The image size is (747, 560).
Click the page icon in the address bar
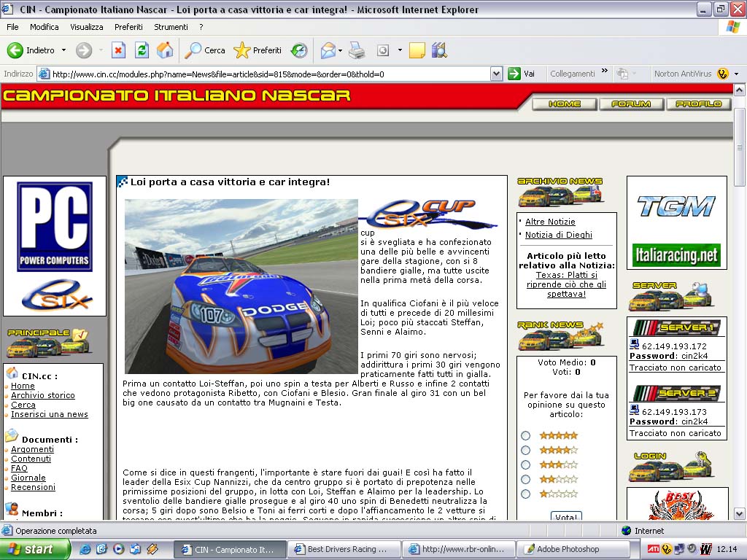[x=44, y=74]
